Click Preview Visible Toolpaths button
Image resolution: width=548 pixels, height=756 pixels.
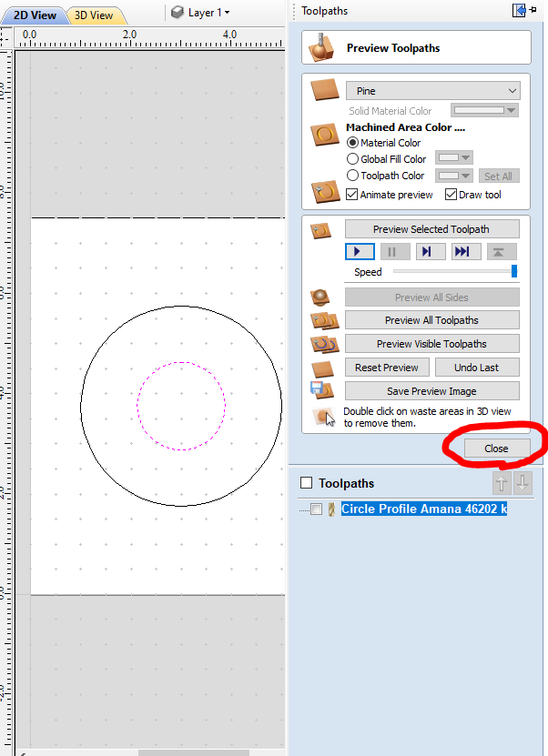coord(431,344)
